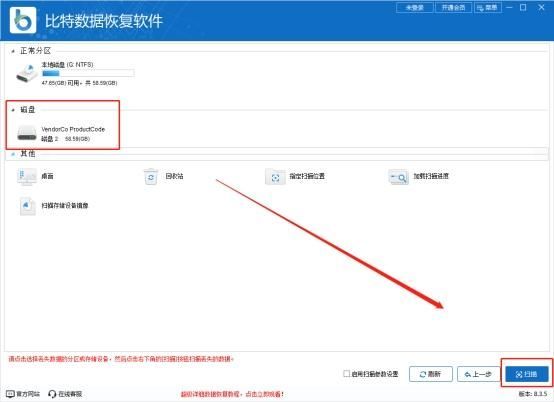Choose the Recycle Bin (回收站) icon

tap(151, 176)
